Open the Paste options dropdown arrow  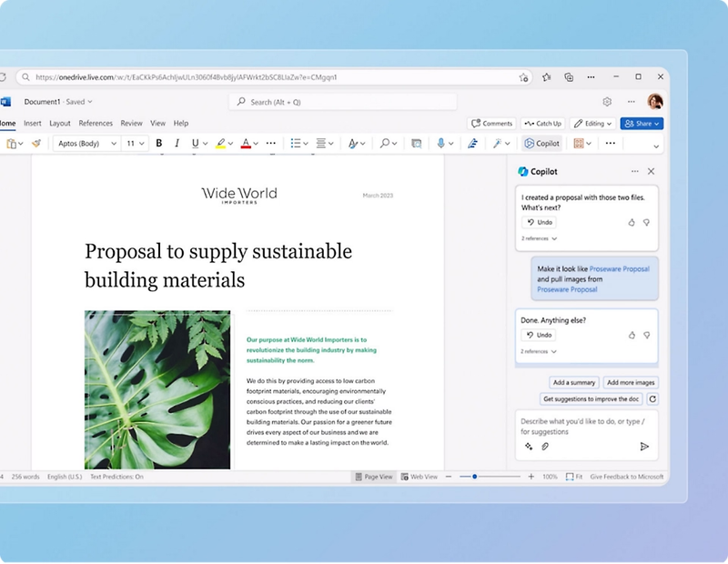click(20, 144)
